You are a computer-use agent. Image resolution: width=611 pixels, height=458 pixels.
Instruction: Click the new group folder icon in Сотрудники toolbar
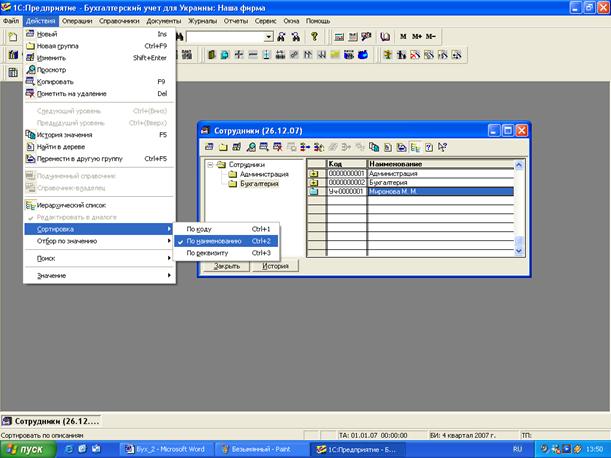(223, 147)
